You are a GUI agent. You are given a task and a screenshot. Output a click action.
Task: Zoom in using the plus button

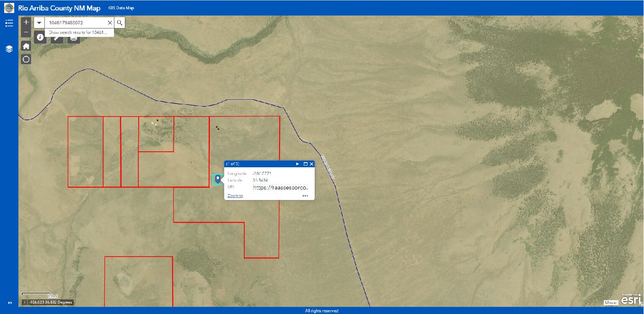(26, 22)
